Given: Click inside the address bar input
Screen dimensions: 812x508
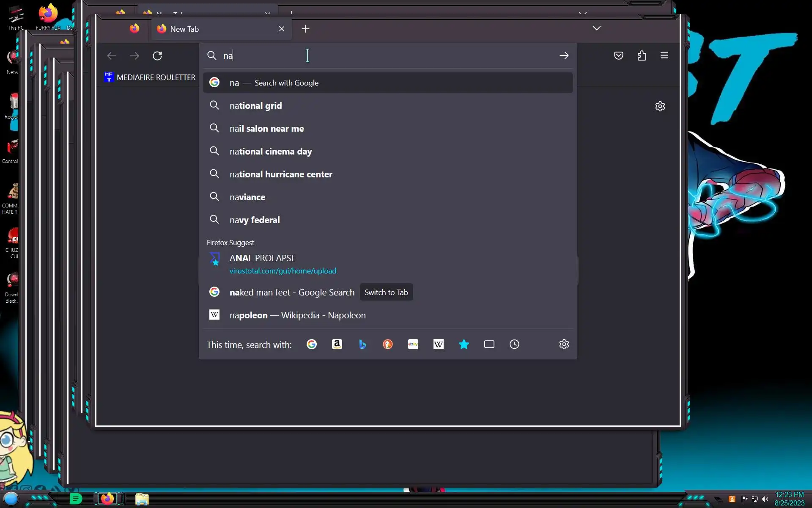Looking at the screenshot, I should point(381,55).
